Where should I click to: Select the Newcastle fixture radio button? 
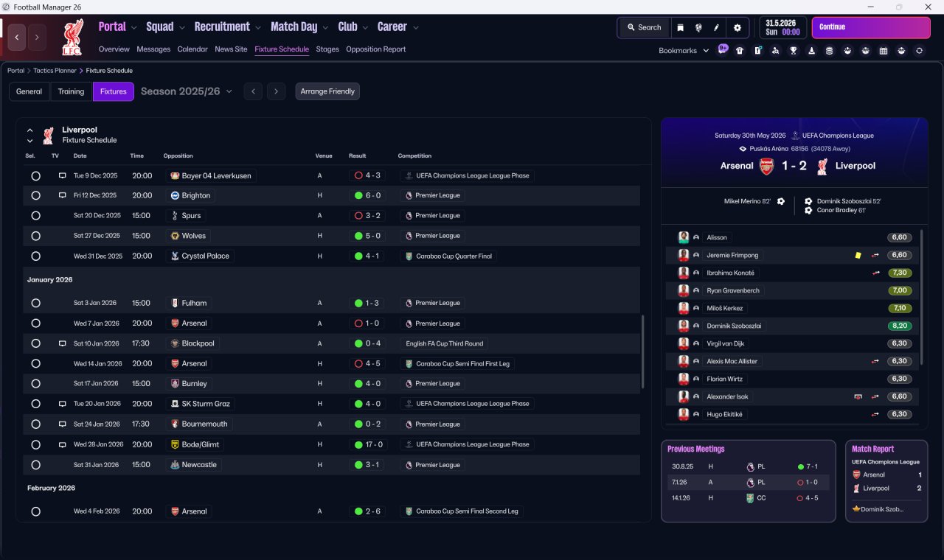coord(35,465)
